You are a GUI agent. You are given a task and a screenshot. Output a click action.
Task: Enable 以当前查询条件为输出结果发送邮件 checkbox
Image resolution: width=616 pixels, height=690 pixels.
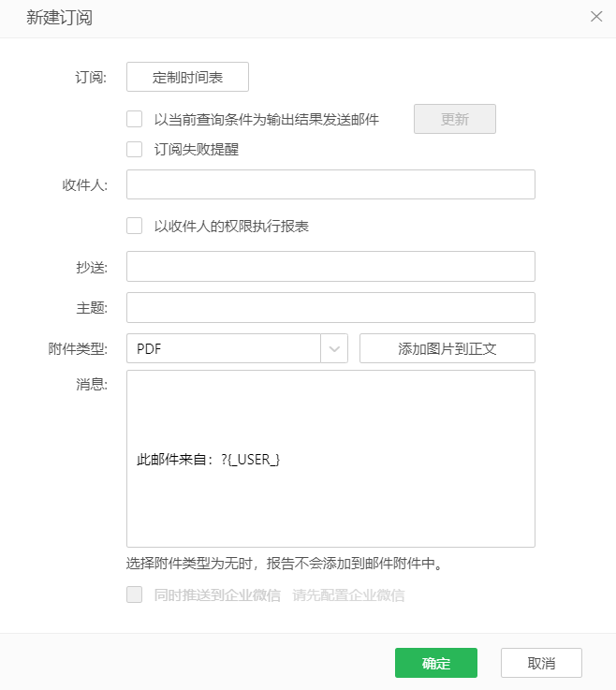coord(134,119)
